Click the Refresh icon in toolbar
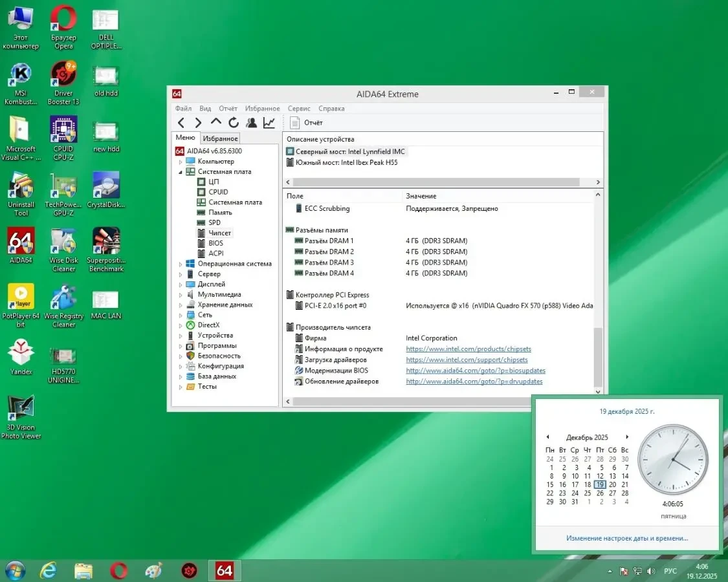Image resolution: width=728 pixels, height=582 pixels. pos(234,123)
